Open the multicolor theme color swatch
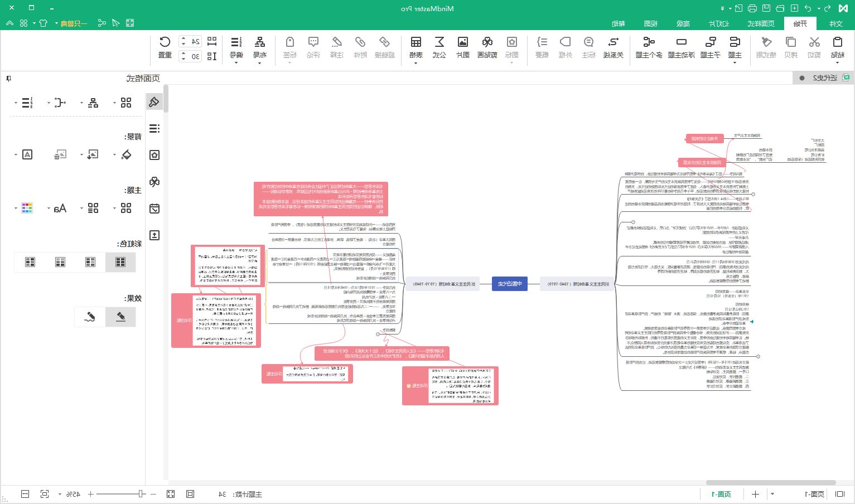 tap(27, 208)
